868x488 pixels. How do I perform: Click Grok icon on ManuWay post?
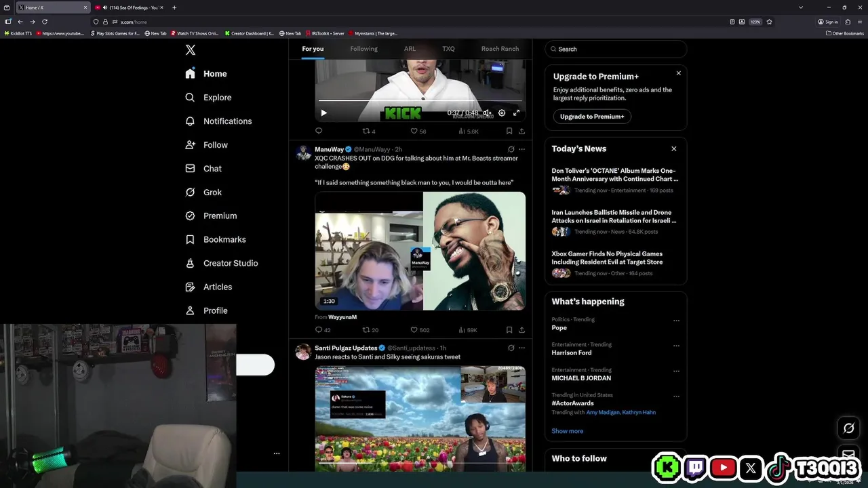click(x=511, y=149)
